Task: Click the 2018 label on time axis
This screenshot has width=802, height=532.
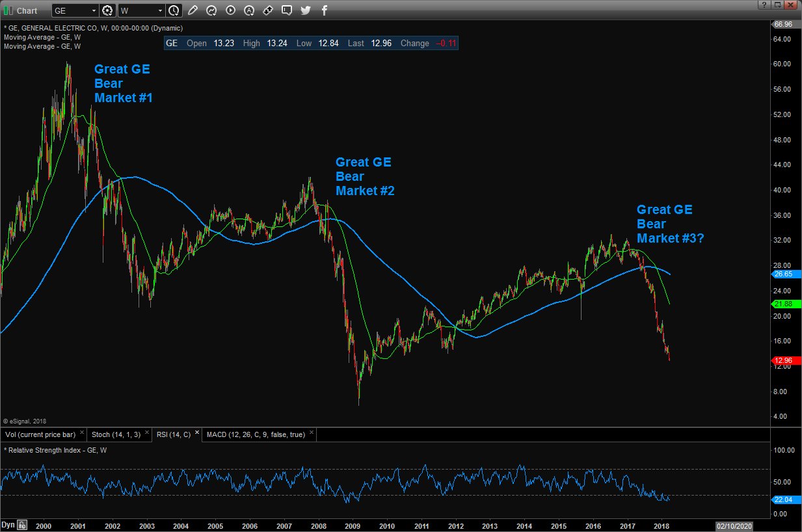Action: click(x=662, y=525)
